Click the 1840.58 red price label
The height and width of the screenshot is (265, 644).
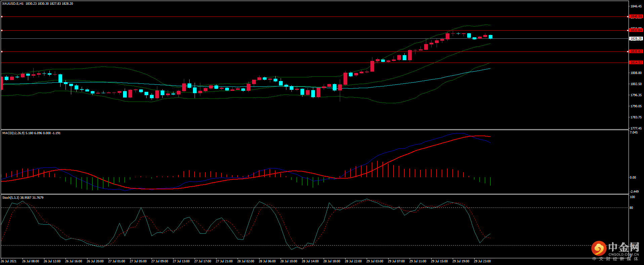636,16
